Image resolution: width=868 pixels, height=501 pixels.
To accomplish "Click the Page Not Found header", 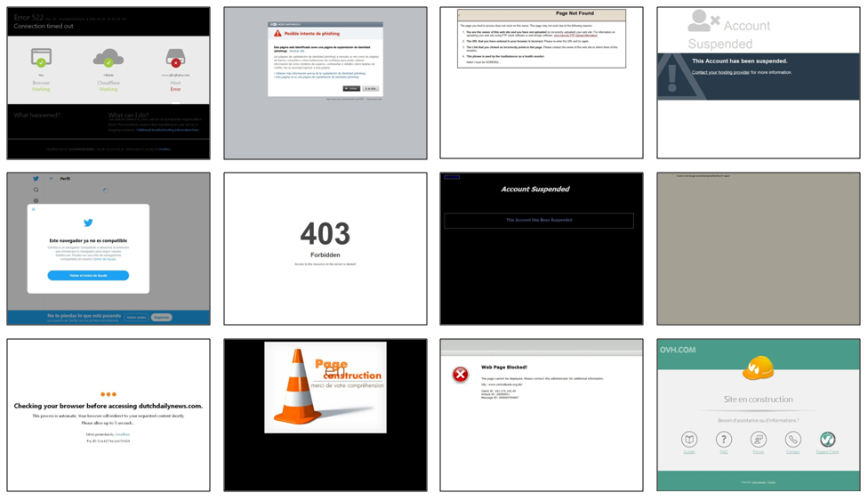I will [x=575, y=13].
